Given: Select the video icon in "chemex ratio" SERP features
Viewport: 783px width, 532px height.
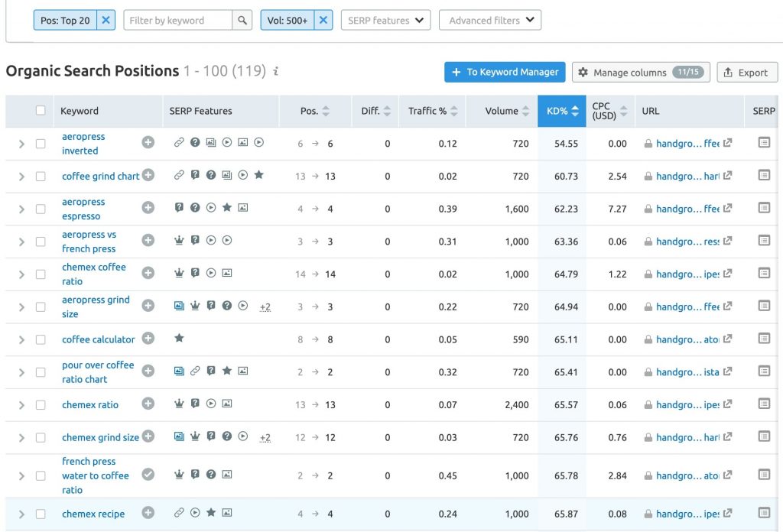Looking at the screenshot, I should pos(211,404).
